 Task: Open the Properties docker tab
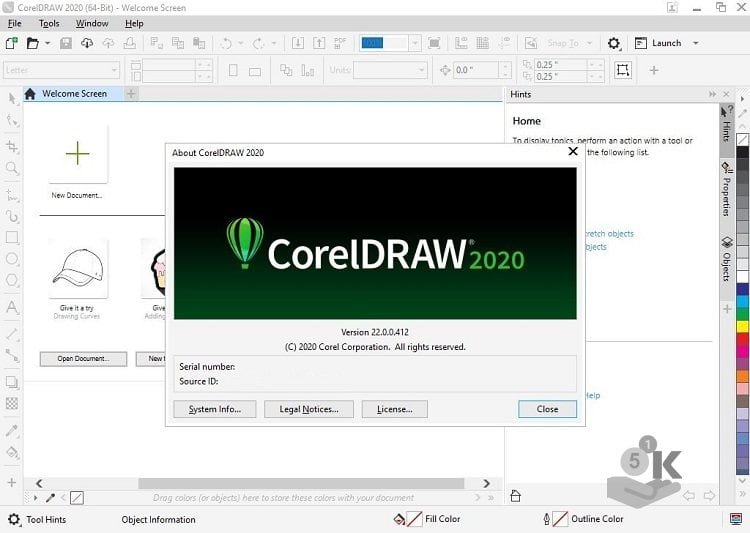point(726,190)
